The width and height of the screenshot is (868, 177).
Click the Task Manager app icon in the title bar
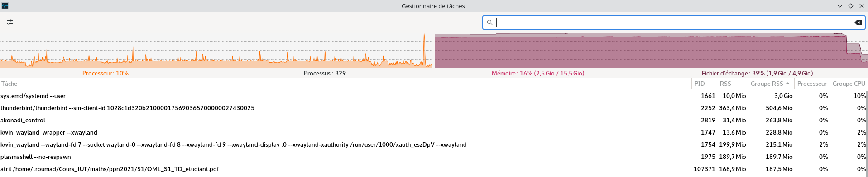pos(5,6)
